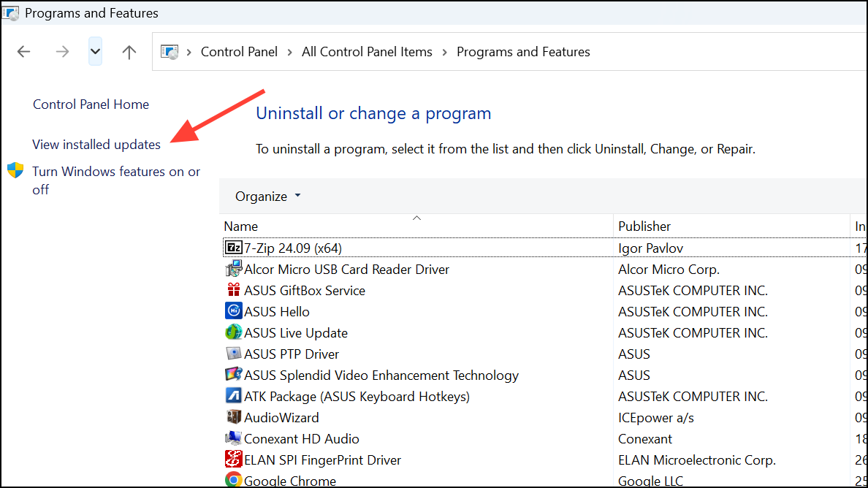
Task: Sort list by the Publisher column header
Action: pyautogui.click(x=644, y=226)
